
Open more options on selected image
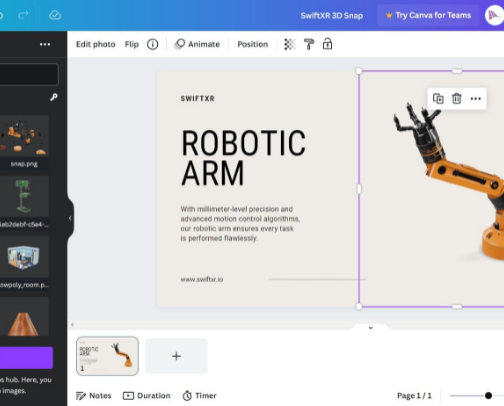[476, 99]
